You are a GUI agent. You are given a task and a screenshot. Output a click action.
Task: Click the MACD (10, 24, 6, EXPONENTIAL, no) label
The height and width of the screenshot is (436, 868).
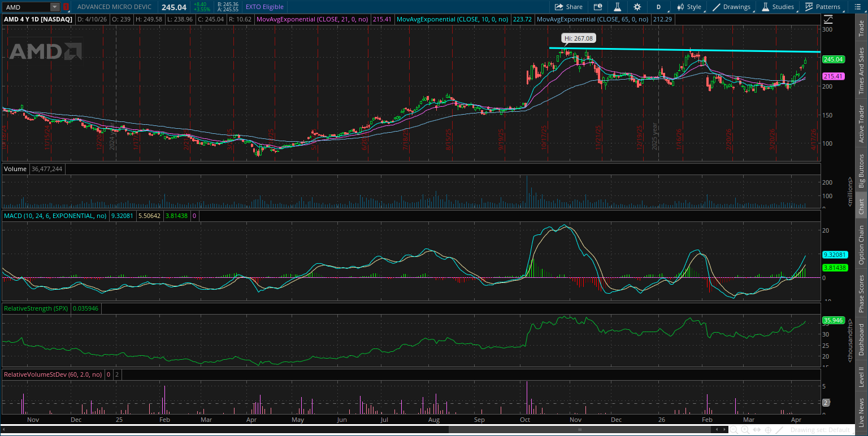tap(56, 216)
